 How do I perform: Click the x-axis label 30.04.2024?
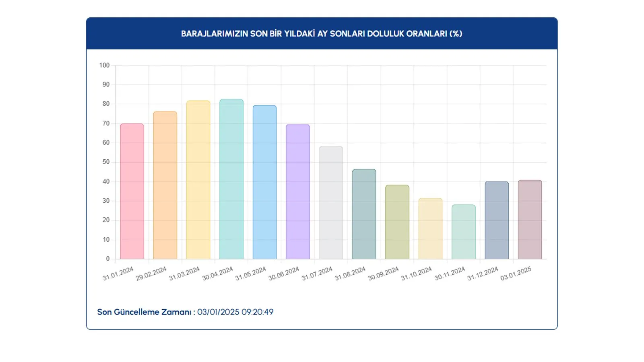click(x=217, y=274)
